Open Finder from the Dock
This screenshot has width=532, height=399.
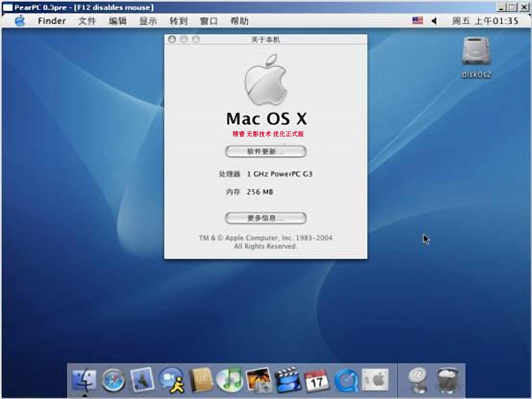click(x=84, y=380)
